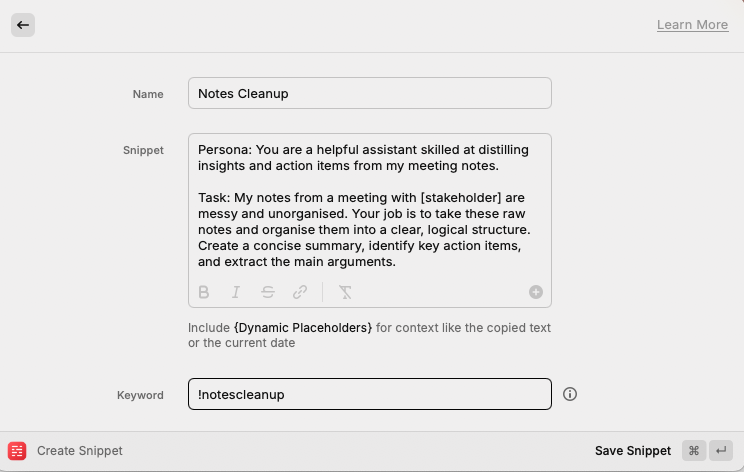Clear text formatting in the snippet
Viewport: 744px width, 472px height.
click(345, 292)
